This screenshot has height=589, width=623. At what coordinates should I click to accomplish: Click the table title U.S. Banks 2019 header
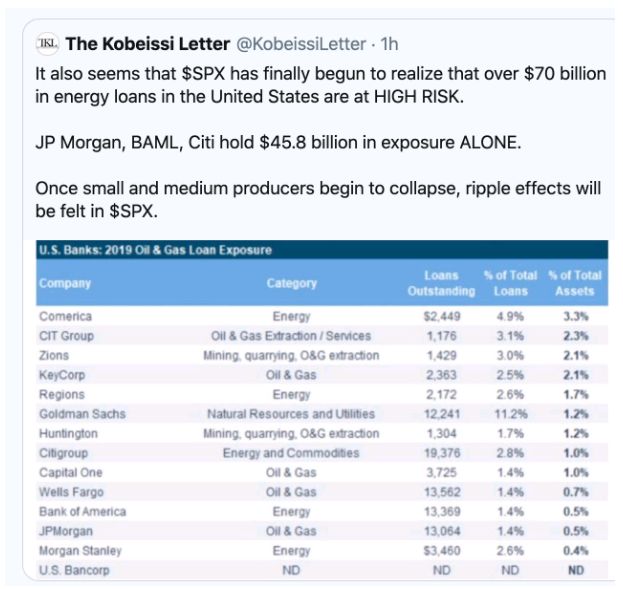coord(155,250)
